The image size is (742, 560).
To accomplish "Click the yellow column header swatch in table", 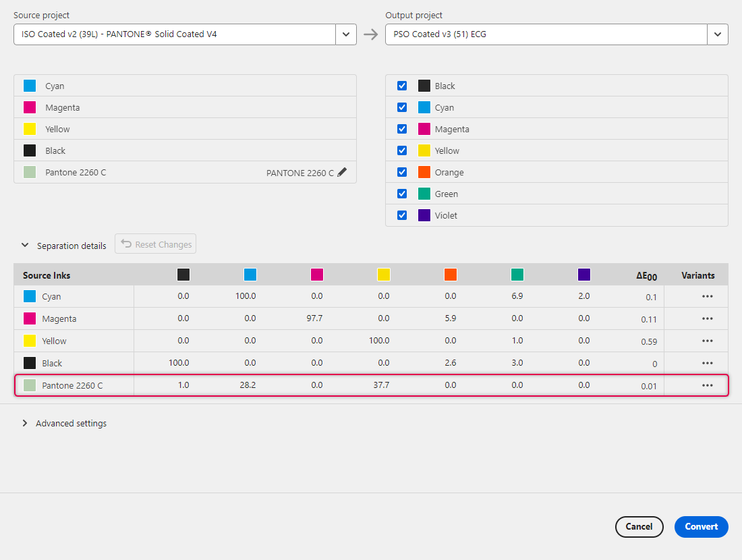I will (383, 275).
